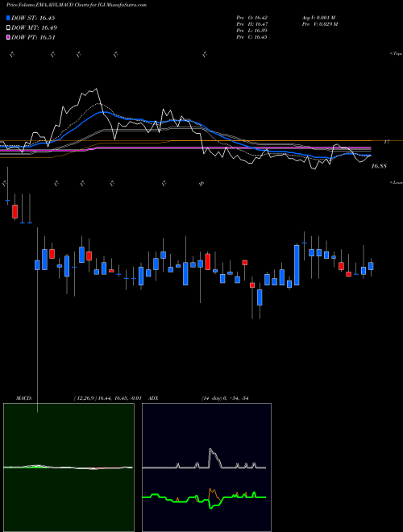
Task: Click the 'Pre H: 16.47' high value
Action: (x=252, y=24)
